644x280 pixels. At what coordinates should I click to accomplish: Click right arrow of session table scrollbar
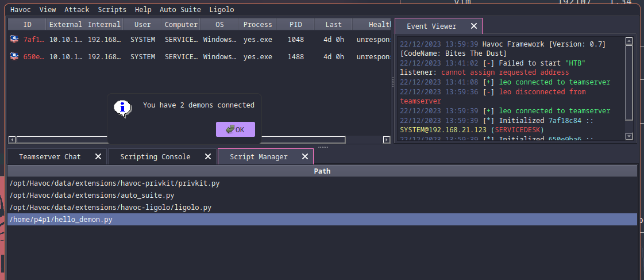click(x=386, y=140)
